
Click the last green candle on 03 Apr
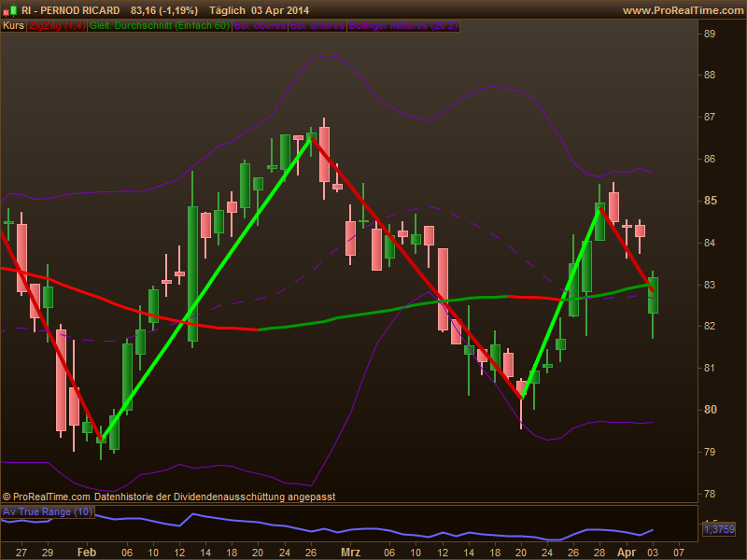click(653, 295)
